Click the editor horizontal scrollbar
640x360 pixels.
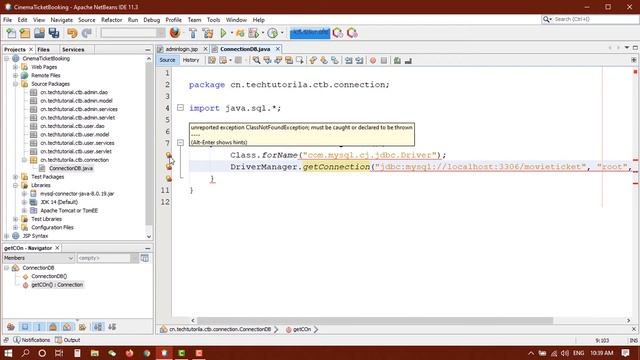point(375,320)
